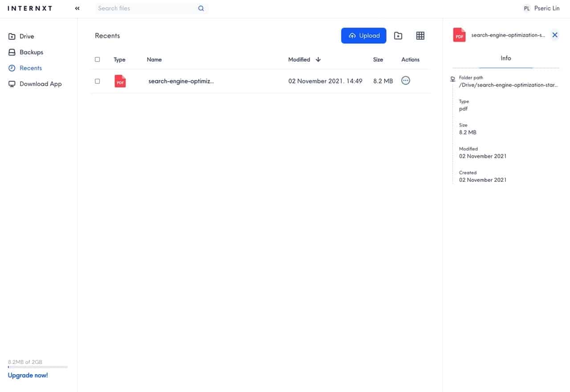The image size is (570, 392).
Task: Collapse the sidebar using the double chevron
Action: point(77,8)
